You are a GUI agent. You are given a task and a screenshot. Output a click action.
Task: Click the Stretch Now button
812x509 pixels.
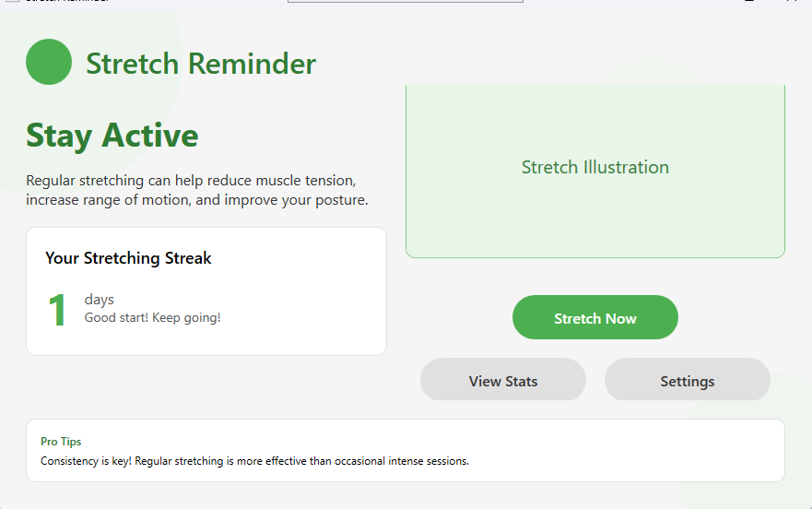[595, 317]
